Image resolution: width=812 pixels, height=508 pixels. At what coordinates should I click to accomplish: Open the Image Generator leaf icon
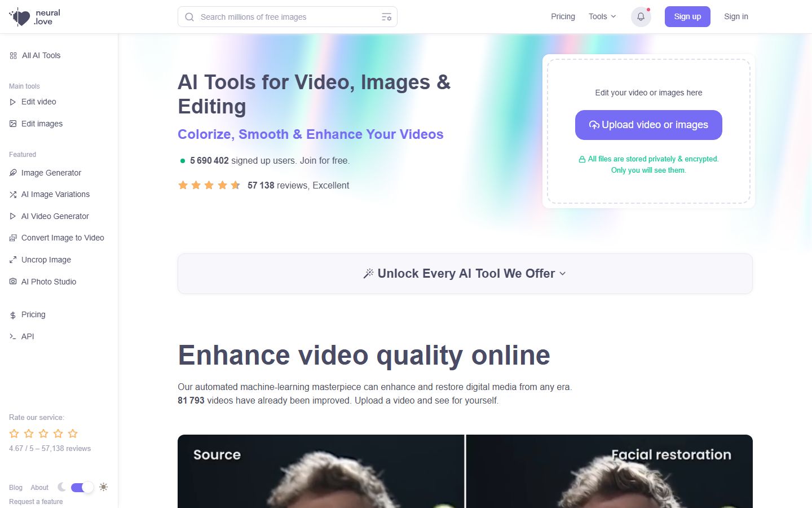[13, 173]
